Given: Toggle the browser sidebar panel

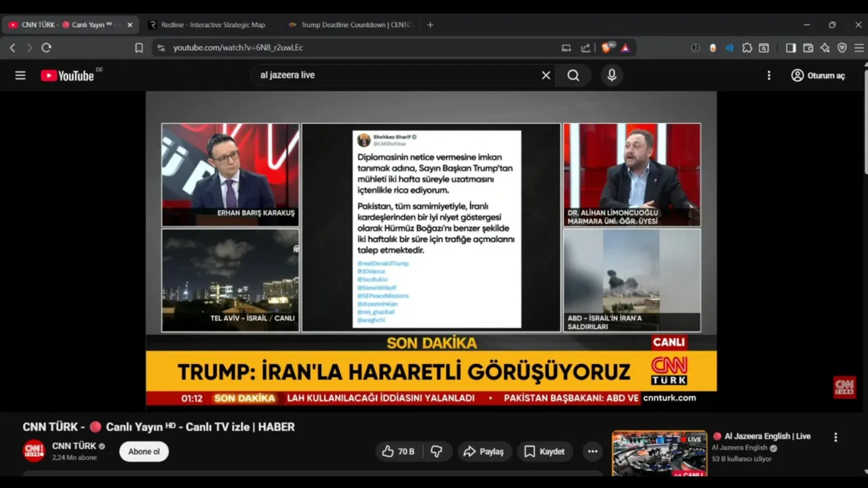Looking at the screenshot, I should [791, 48].
